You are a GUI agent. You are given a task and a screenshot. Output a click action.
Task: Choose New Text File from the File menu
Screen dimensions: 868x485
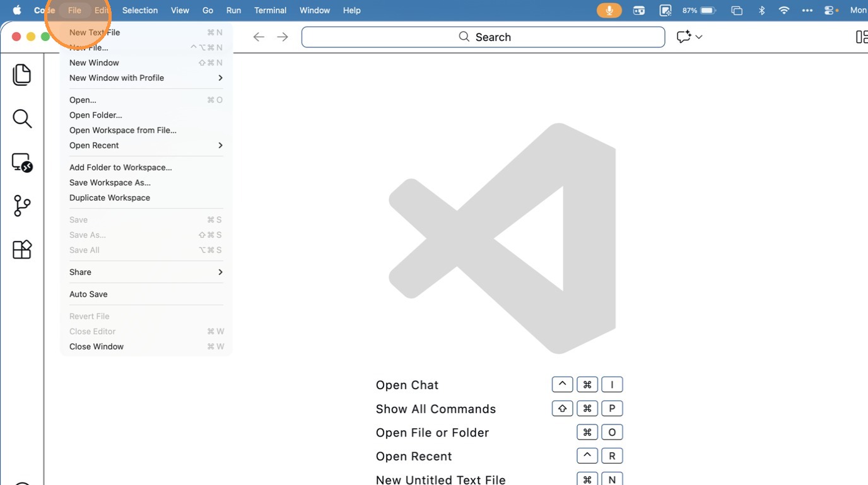[146, 32]
